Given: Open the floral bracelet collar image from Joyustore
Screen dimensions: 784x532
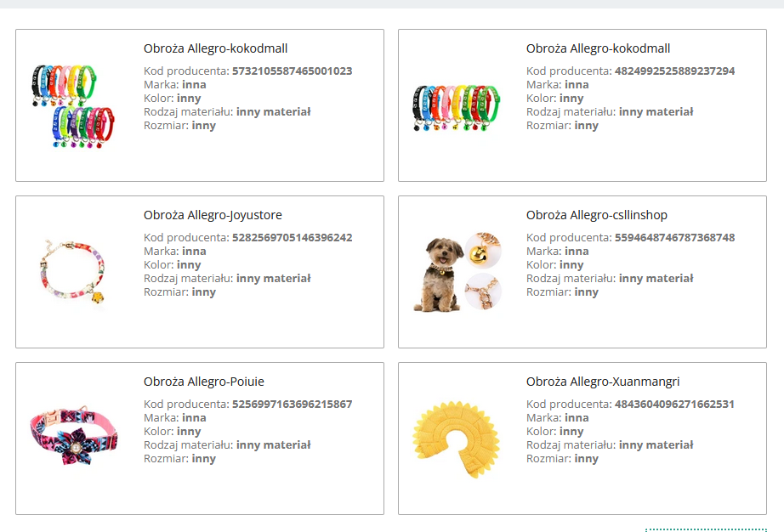Looking at the screenshot, I should [73, 272].
